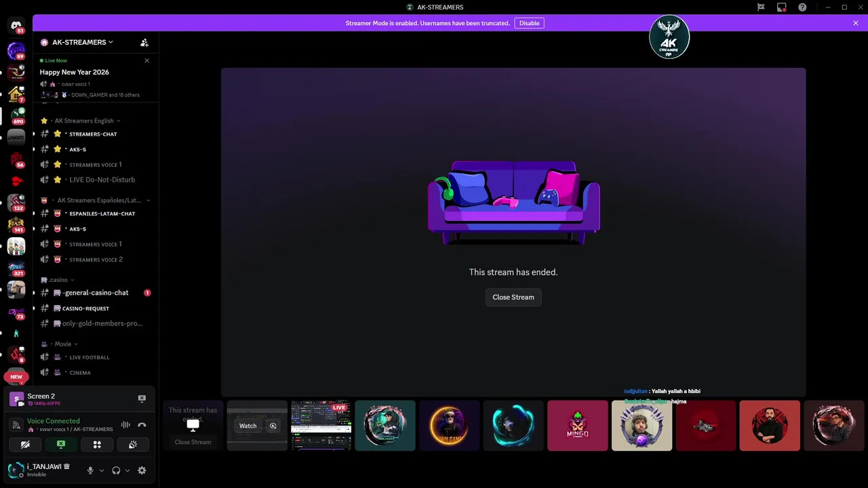The image size is (868, 488).
Task: Open AK-STREAMERS server dropdown menu
Action: 81,42
